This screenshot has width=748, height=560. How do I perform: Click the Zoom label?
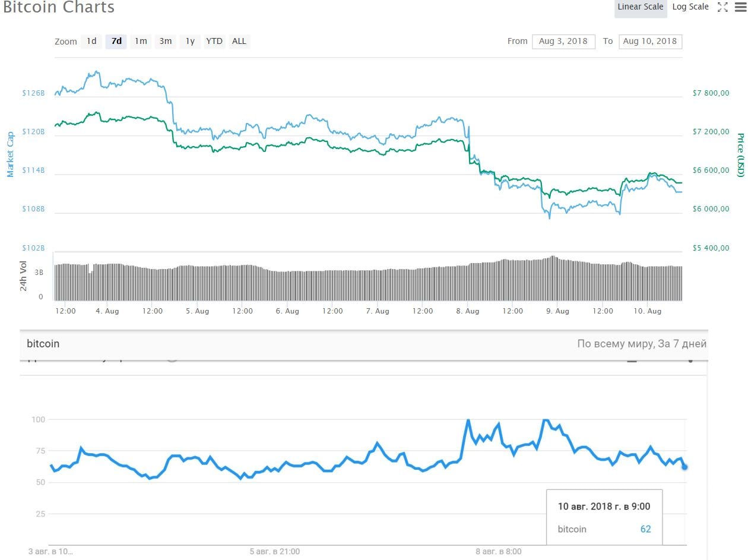(x=66, y=42)
